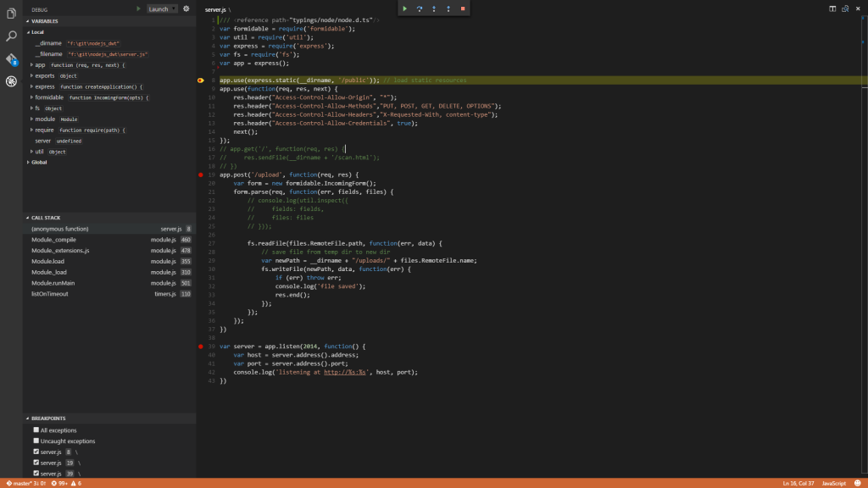Click the Continue button in the debug toolbar
Viewport: 868px width, 488px height.
[405, 8]
